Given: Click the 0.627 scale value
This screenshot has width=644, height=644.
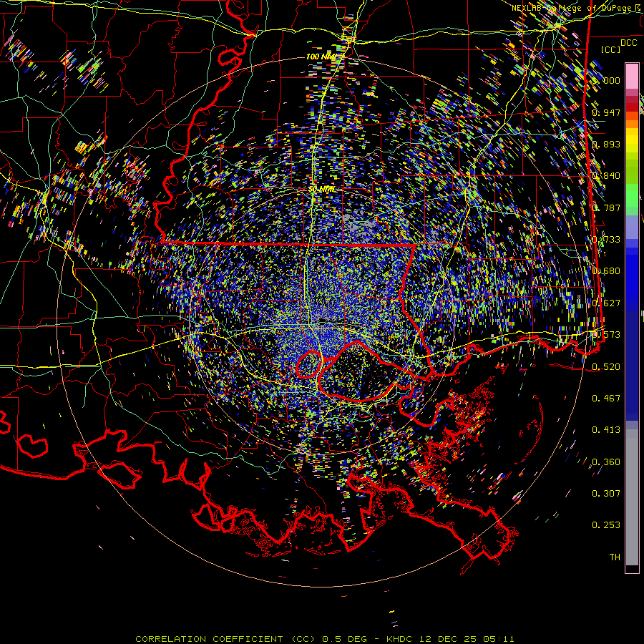Looking at the screenshot, I should tap(606, 303).
